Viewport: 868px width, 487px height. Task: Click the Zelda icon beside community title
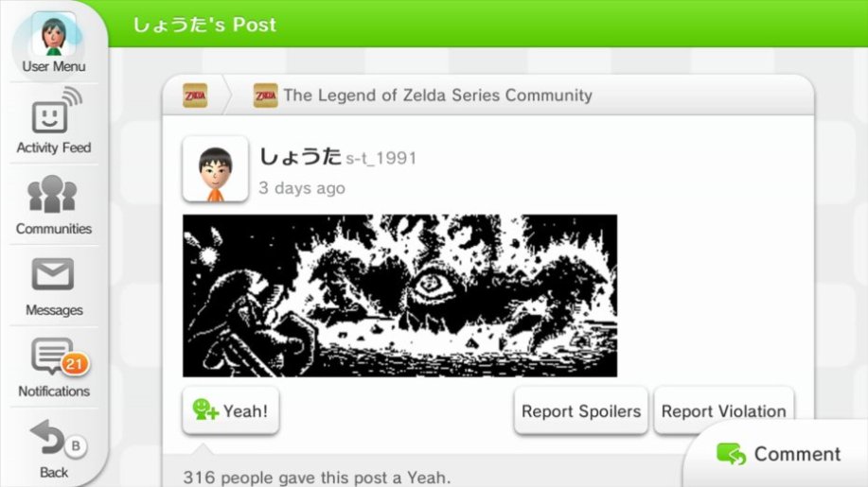265,96
